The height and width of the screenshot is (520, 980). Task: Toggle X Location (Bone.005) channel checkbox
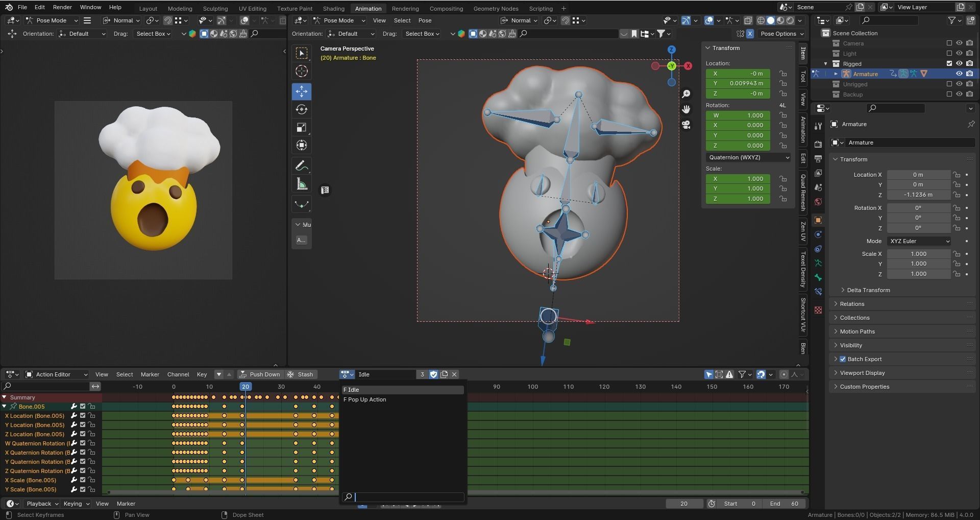coord(83,416)
